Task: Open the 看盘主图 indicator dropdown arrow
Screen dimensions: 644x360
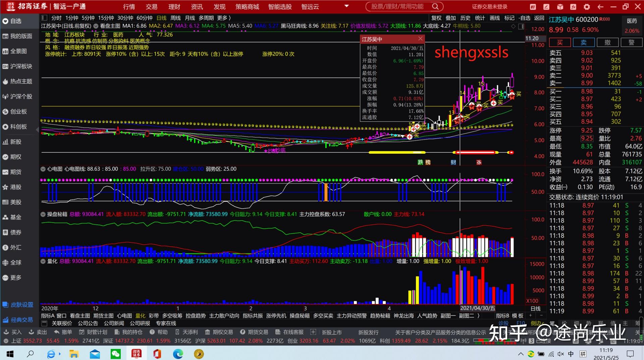Action: click(96, 26)
